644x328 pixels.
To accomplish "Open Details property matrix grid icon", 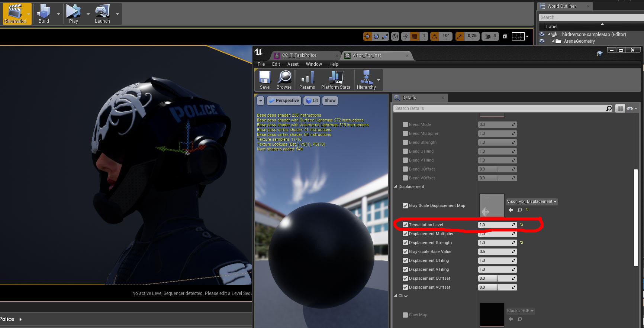I will coord(620,108).
